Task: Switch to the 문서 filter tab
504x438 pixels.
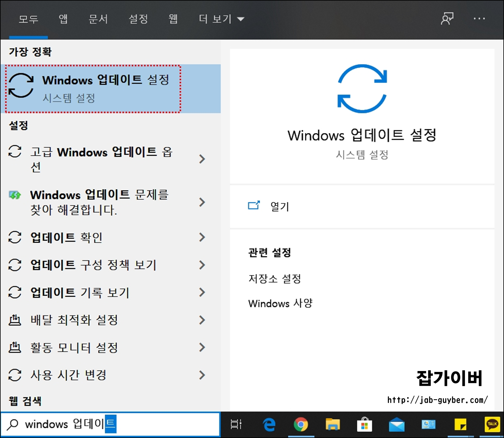Action: 98,19
